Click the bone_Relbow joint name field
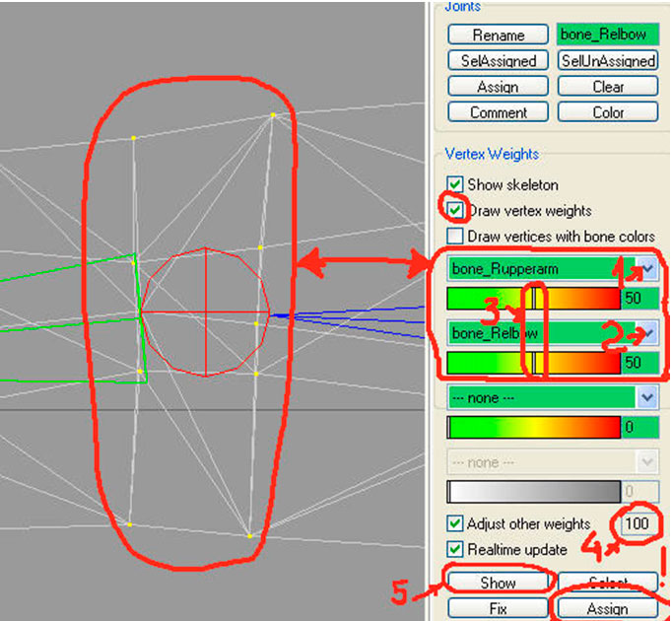 tap(608, 34)
